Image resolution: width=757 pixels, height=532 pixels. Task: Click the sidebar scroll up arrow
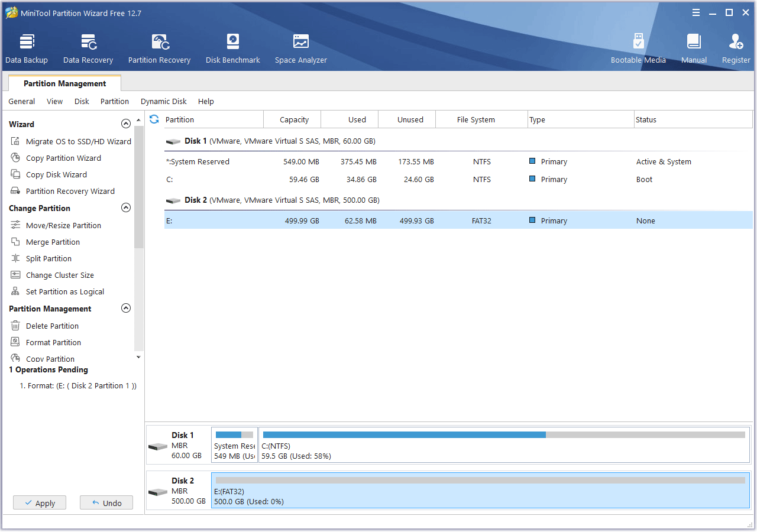[139, 120]
